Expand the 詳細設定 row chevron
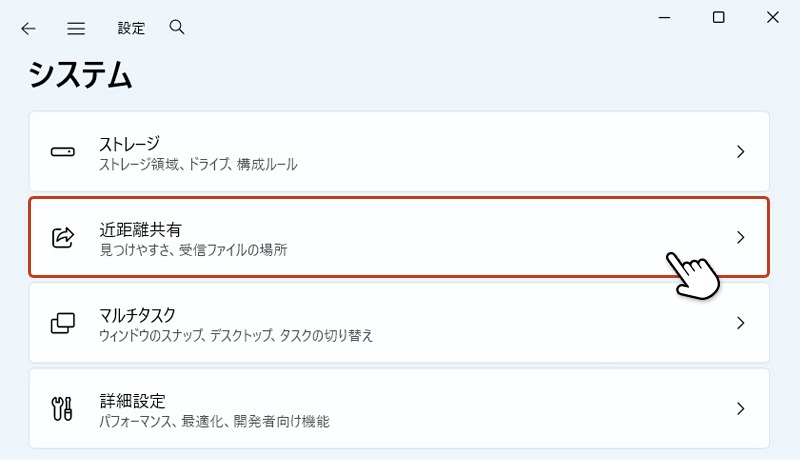 (740, 409)
